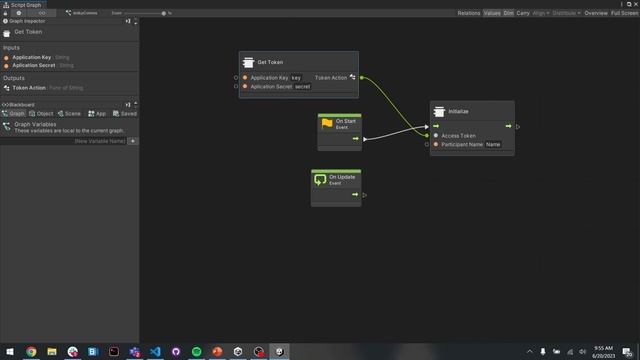Click the Initialize node title
The width and height of the screenshot is (640, 360).
click(458, 111)
